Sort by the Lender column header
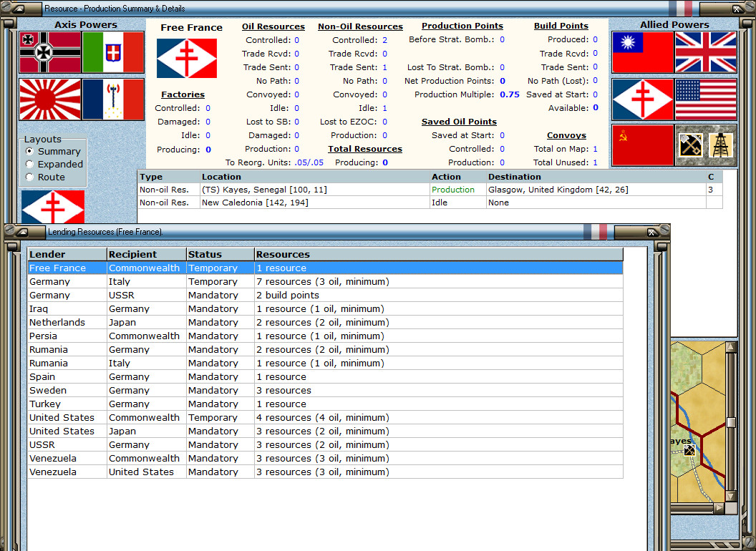The image size is (756, 551). click(67, 254)
